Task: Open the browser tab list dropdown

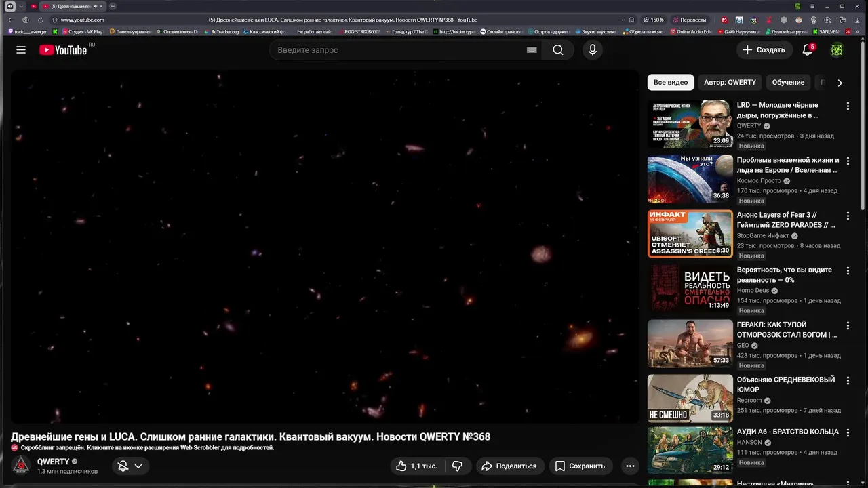Action: tap(21, 6)
